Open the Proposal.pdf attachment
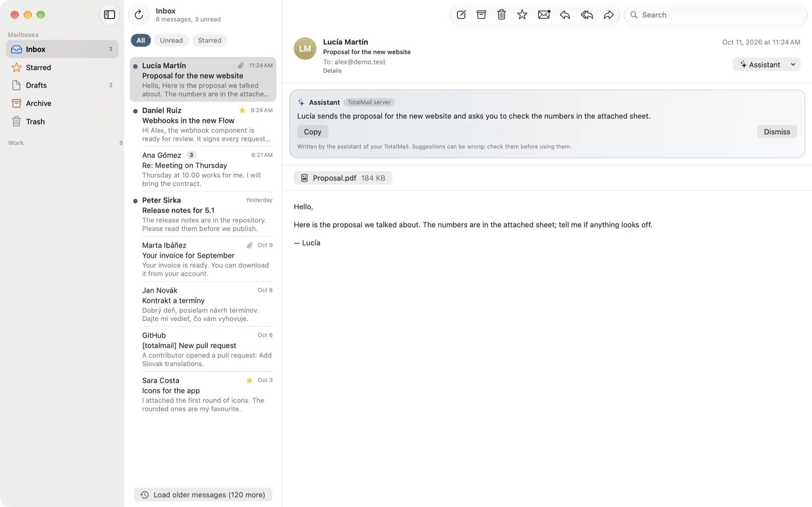 (343, 178)
